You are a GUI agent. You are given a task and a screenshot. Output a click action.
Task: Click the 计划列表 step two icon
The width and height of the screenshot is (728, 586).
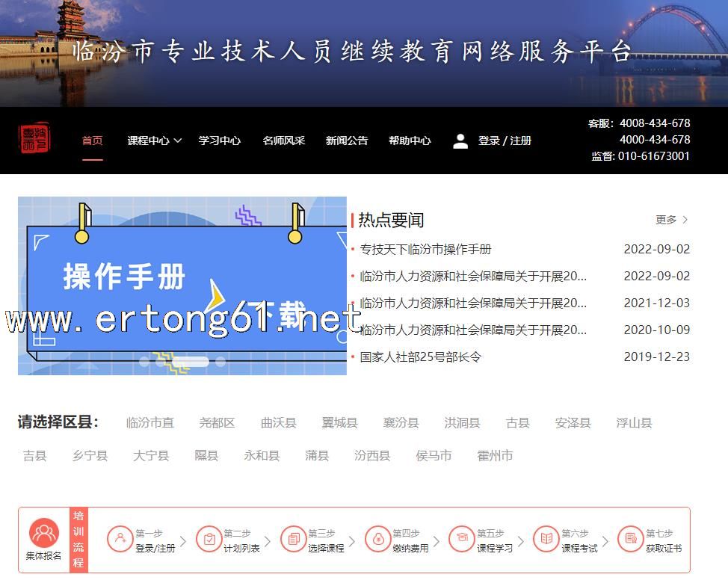[209, 539]
